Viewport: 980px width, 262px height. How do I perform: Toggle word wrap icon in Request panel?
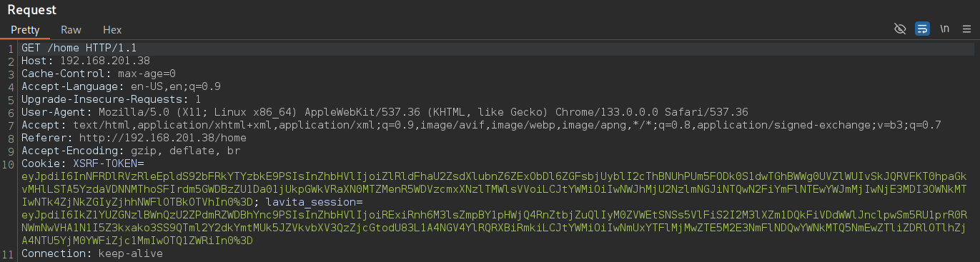pos(922,29)
